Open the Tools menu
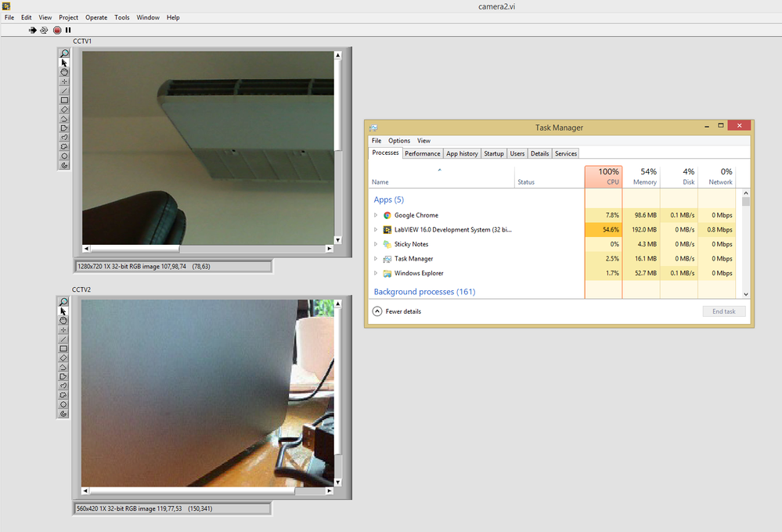The height and width of the screenshot is (532, 782). 121,17
